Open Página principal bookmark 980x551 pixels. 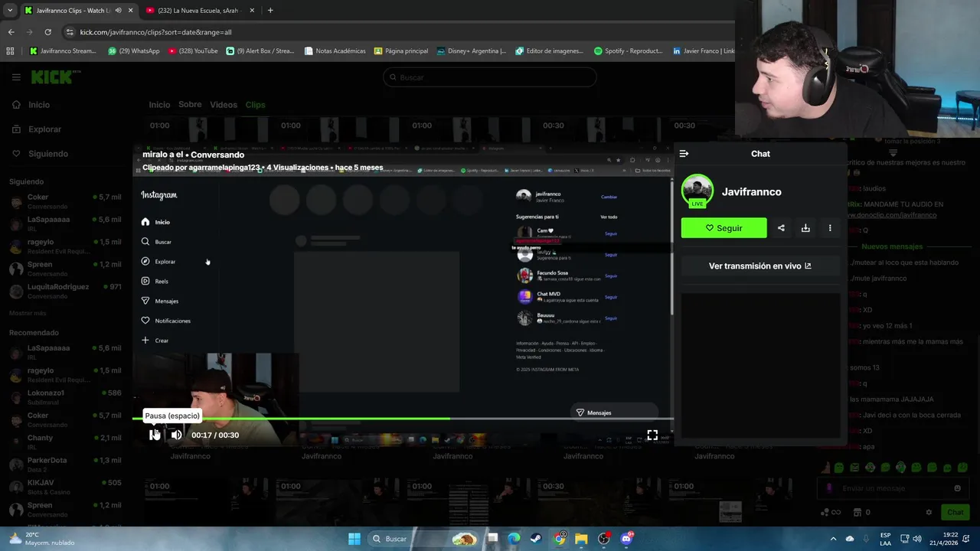click(x=401, y=51)
